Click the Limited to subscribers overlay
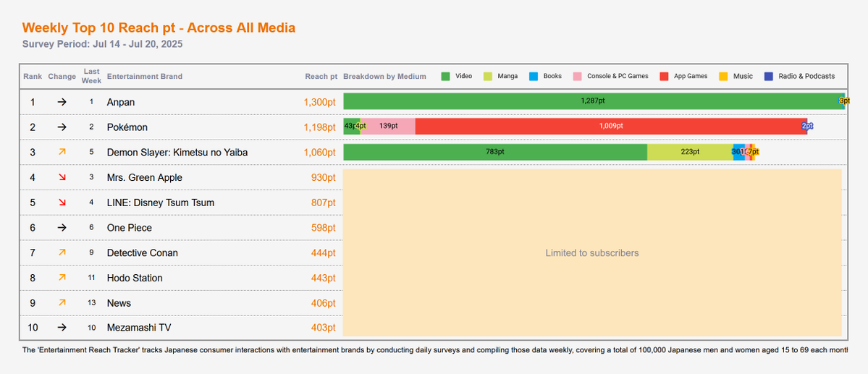 click(x=592, y=253)
